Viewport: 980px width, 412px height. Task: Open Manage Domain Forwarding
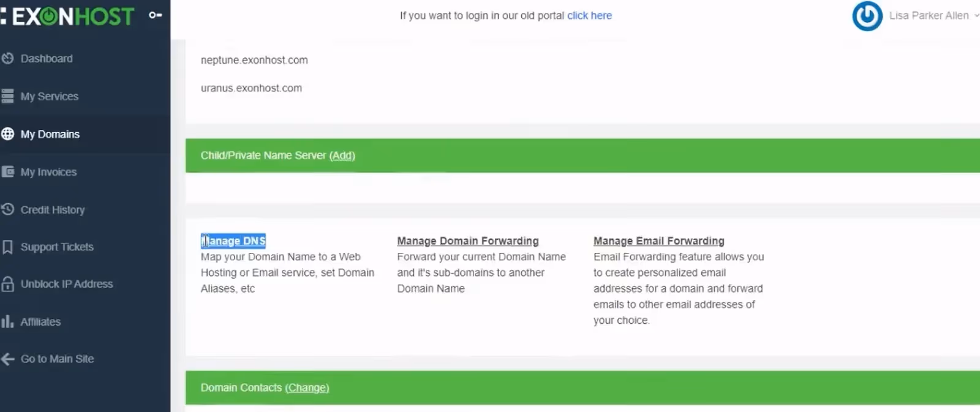pos(468,241)
